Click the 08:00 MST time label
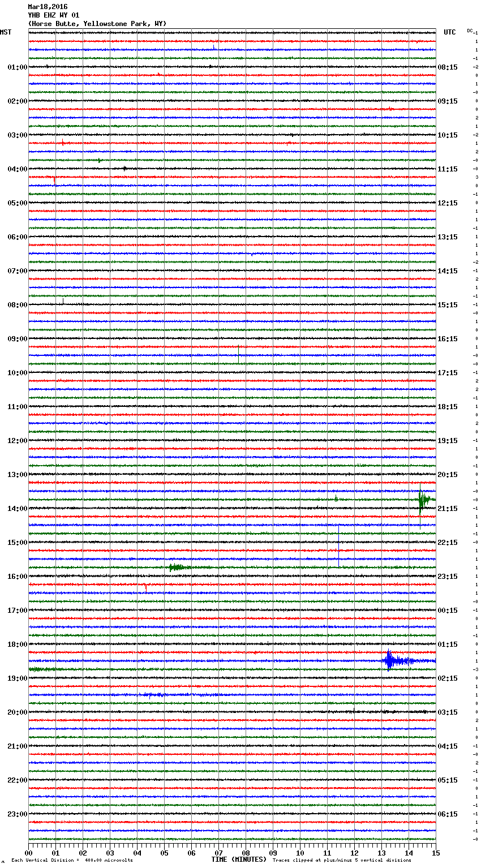Screen dimensions: 481x868 click(18, 305)
